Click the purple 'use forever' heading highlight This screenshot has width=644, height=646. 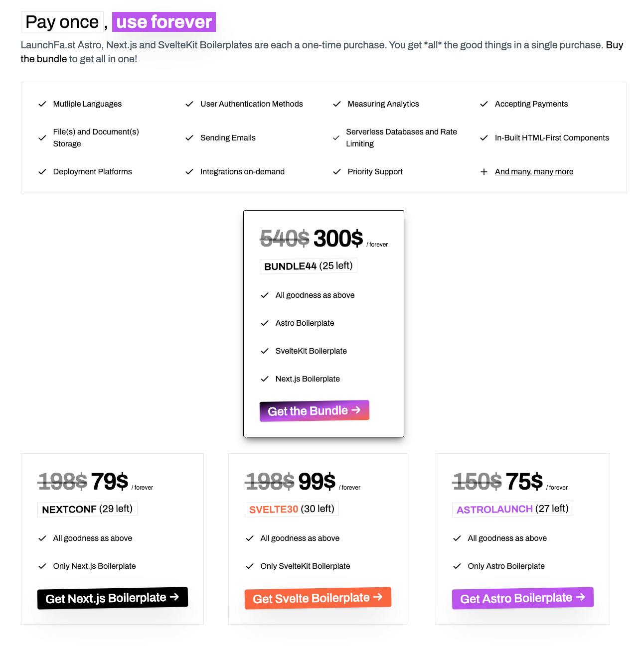click(164, 22)
